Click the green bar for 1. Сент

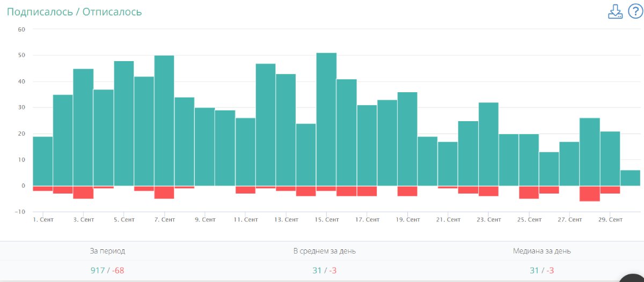[43, 161]
